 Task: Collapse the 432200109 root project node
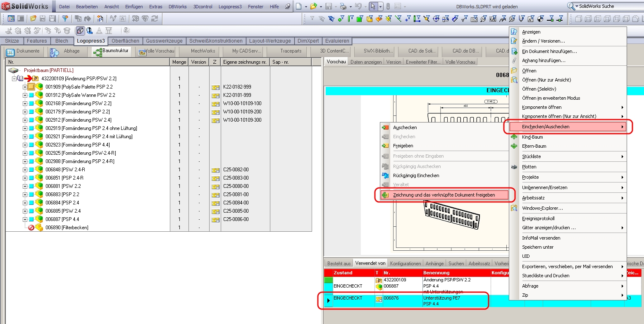click(x=14, y=79)
